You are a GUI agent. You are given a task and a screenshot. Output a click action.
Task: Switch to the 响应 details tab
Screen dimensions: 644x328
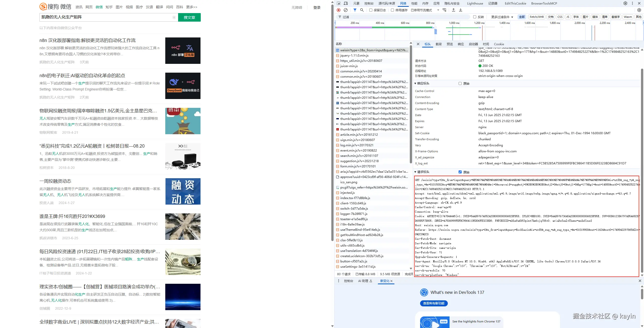pos(461,44)
